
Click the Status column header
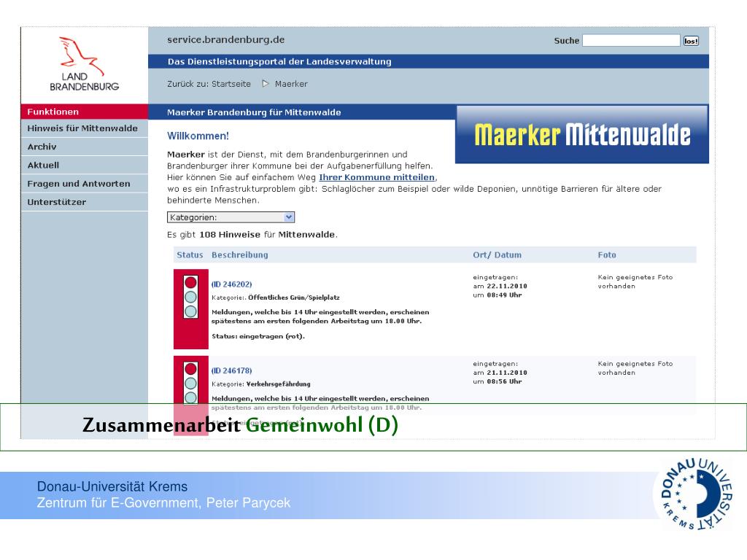190,254
